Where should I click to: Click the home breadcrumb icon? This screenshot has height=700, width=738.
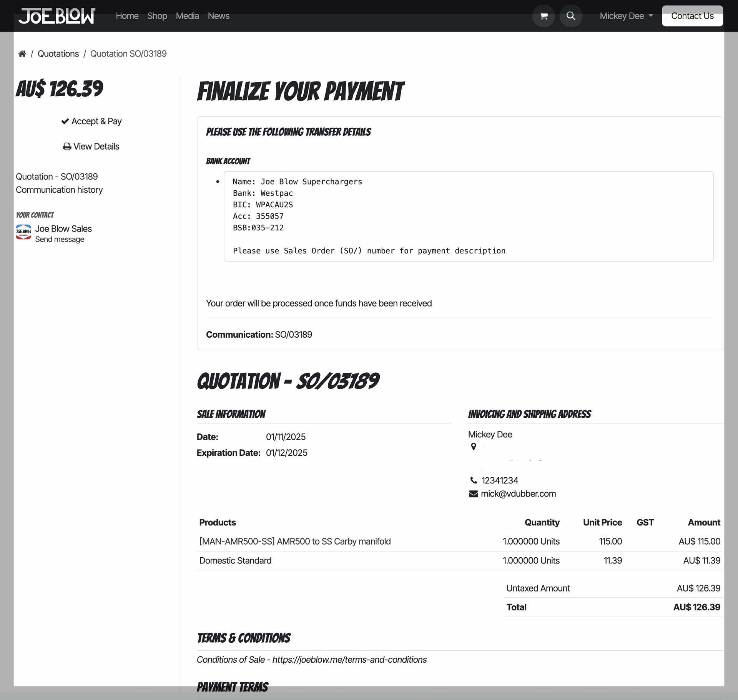click(22, 54)
